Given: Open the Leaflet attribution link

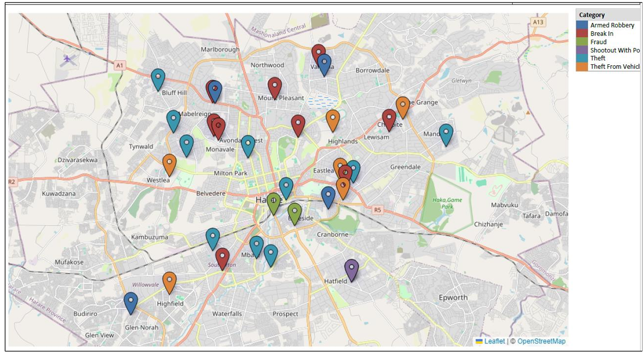Looking at the screenshot, I should pyautogui.click(x=494, y=341).
